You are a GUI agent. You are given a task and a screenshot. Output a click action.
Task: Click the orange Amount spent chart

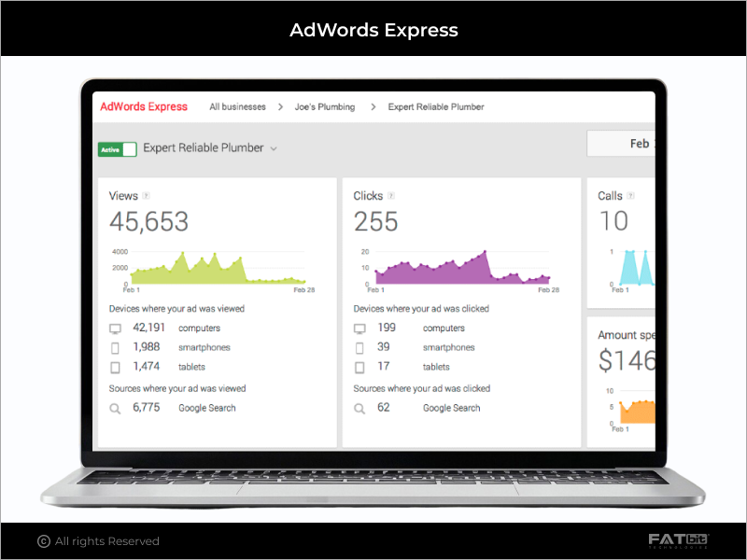(638, 412)
